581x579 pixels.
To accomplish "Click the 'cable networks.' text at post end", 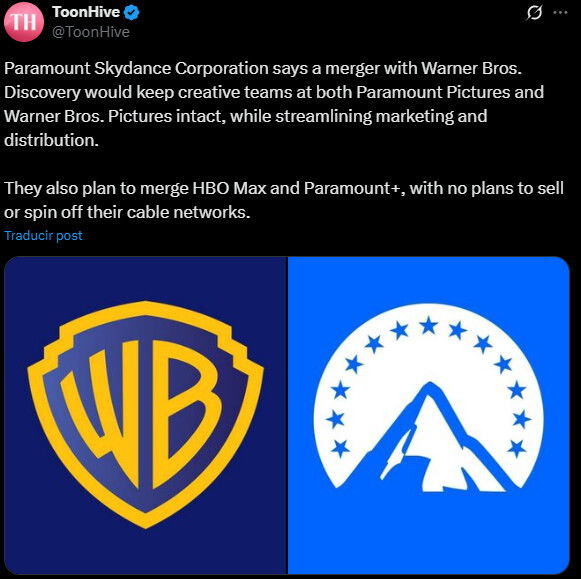I will (x=189, y=212).
